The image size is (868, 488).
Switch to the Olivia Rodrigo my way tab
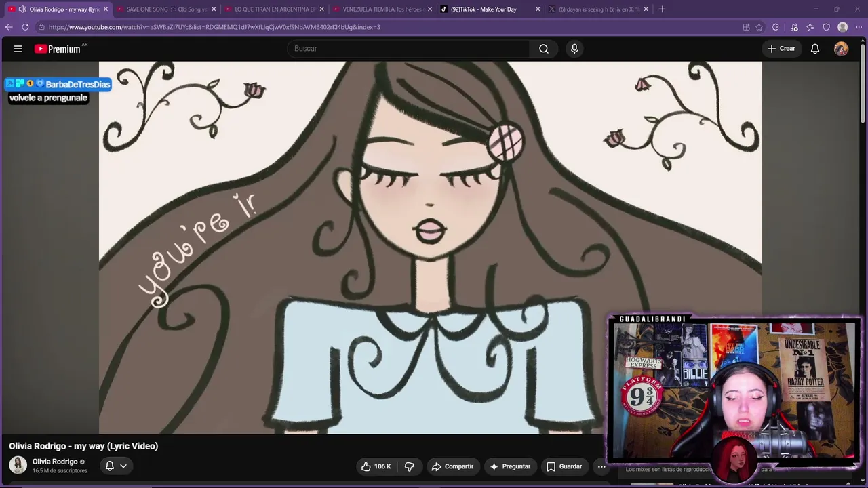tap(57, 9)
